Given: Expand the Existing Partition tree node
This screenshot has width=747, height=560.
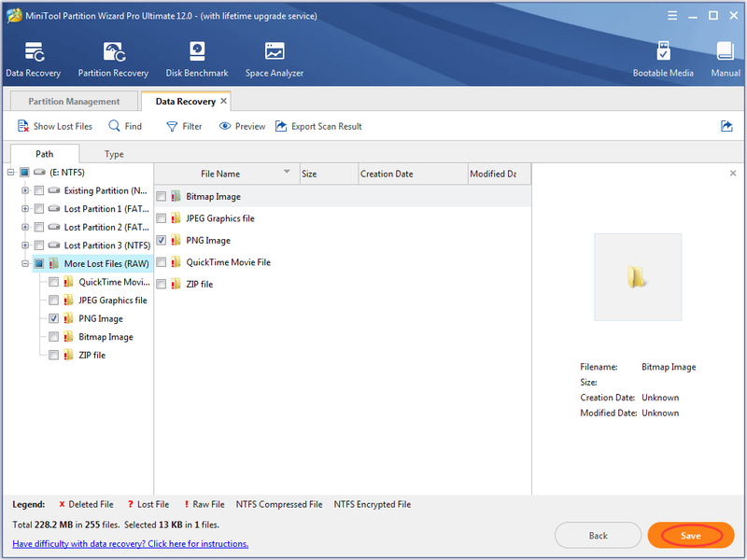Looking at the screenshot, I should click(25, 190).
